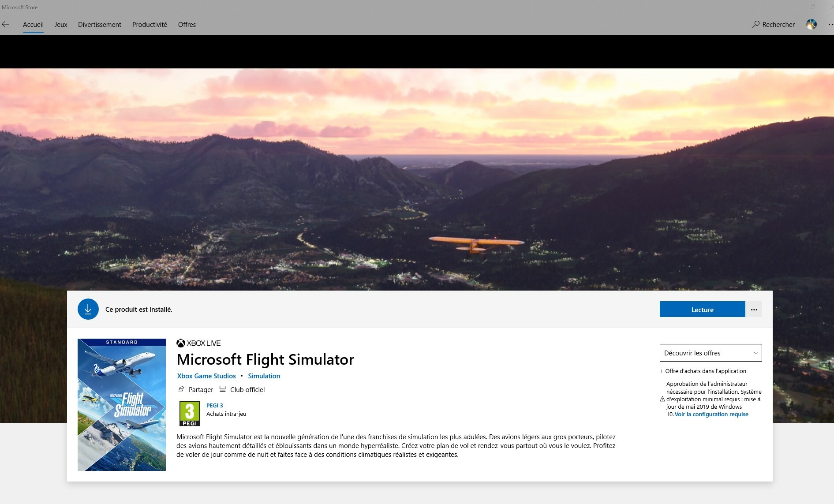Screen dimensions: 834x504
Task: Open the Divertissement tab
Action: point(100,25)
